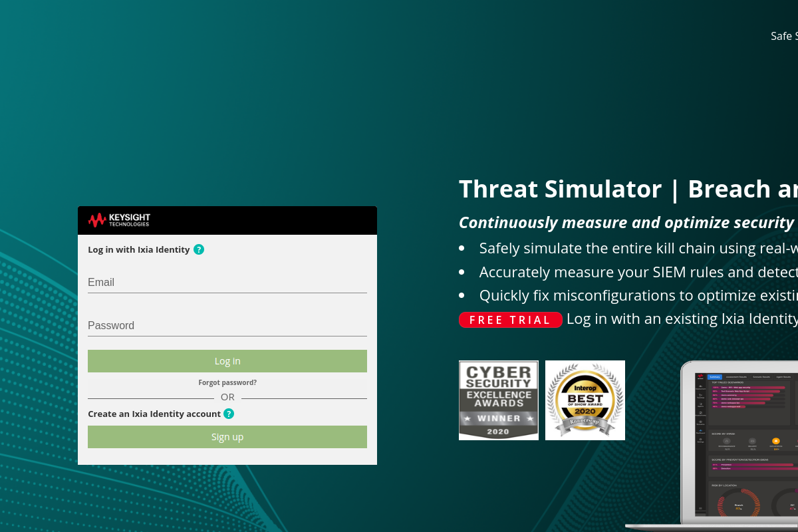
Task: Click the Keysight Technologies logo
Action: [119, 220]
